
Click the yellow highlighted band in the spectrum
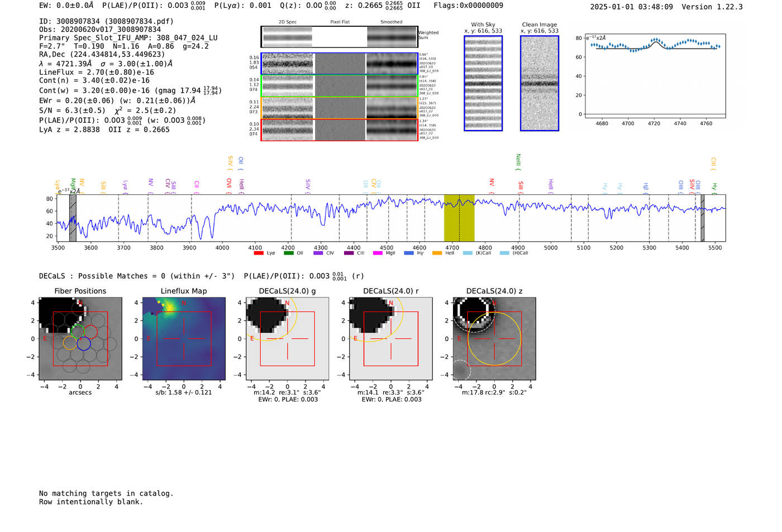(x=459, y=218)
